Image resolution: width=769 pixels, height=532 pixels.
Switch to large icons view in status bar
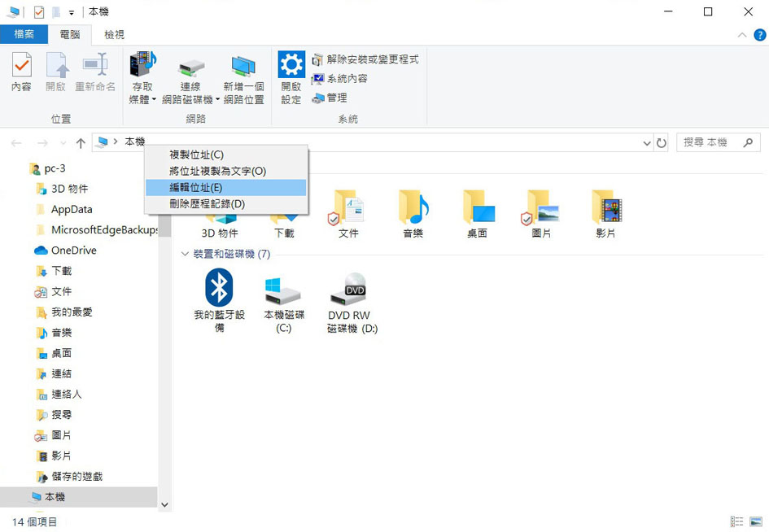coord(756,521)
